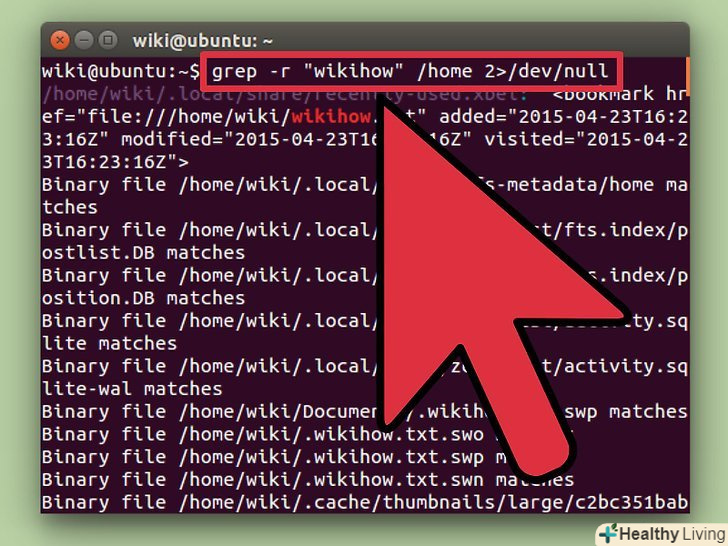Click the 3T16:23:16Z"> output line
Viewport: 728px width, 546px height.
click(x=115, y=162)
